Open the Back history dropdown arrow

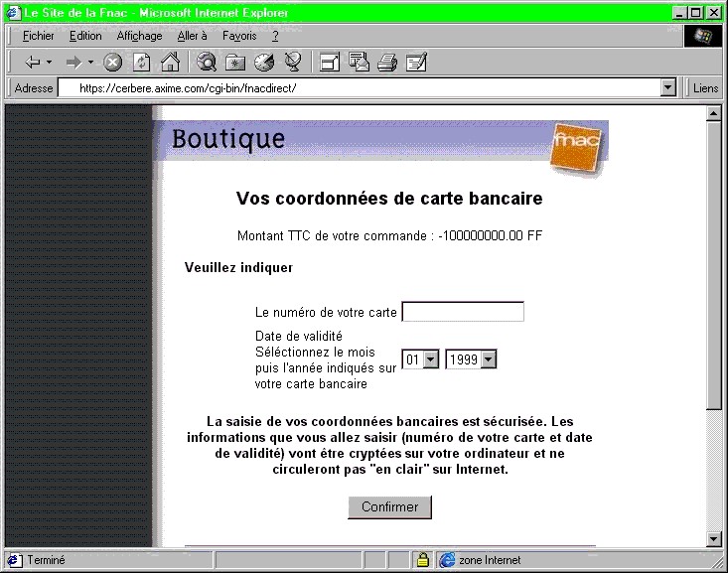pyautogui.click(x=50, y=62)
